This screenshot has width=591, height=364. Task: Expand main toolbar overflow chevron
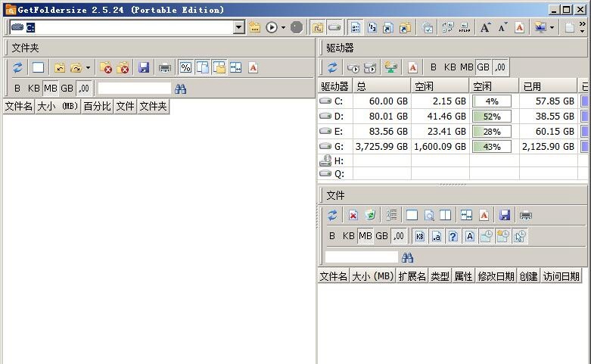point(583,23)
